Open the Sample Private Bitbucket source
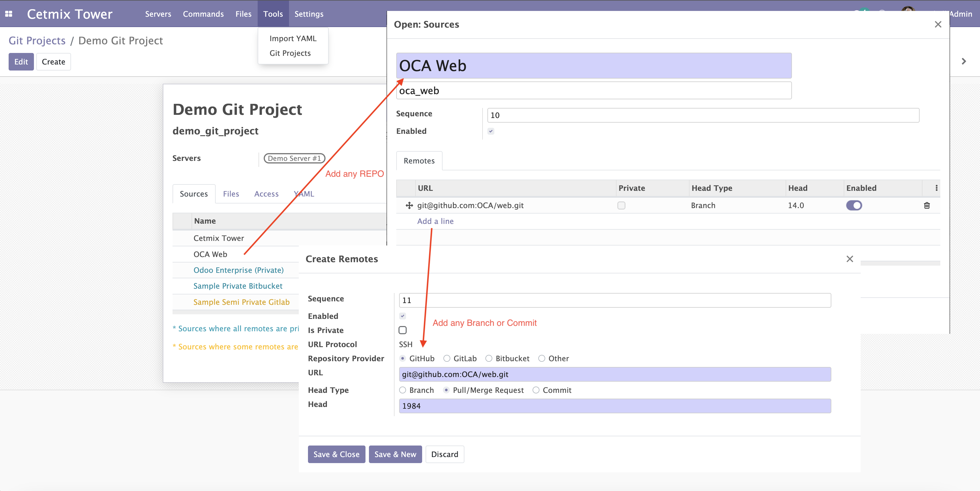980x491 pixels. (238, 286)
